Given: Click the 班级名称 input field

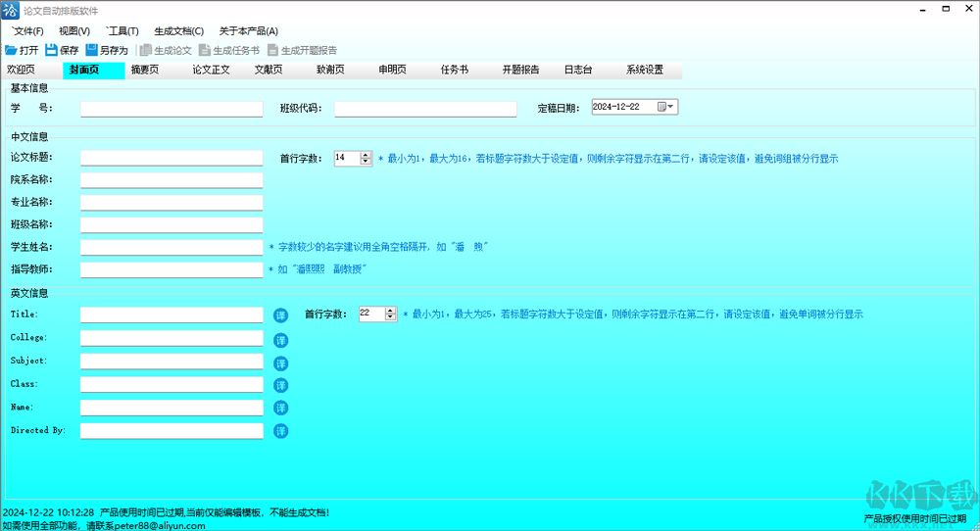Looking at the screenshot, I should click(171, 225).
